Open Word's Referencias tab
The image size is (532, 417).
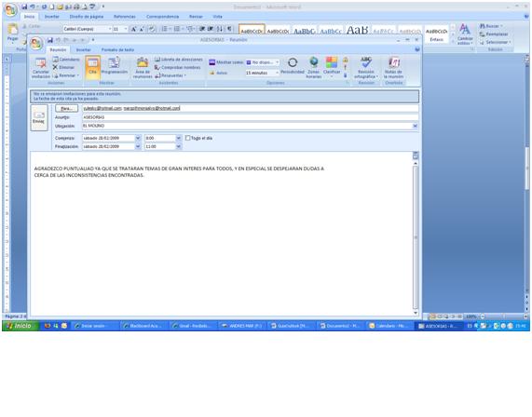point(124,16)
